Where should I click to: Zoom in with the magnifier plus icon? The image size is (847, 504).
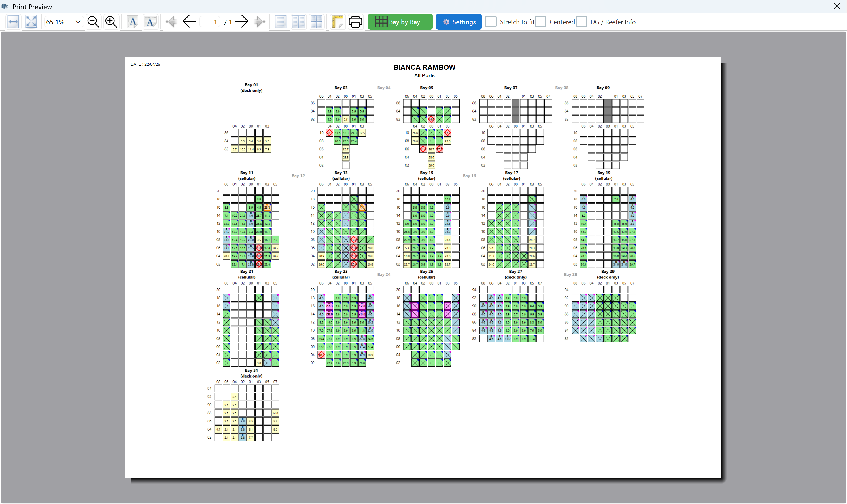(111, 22)
